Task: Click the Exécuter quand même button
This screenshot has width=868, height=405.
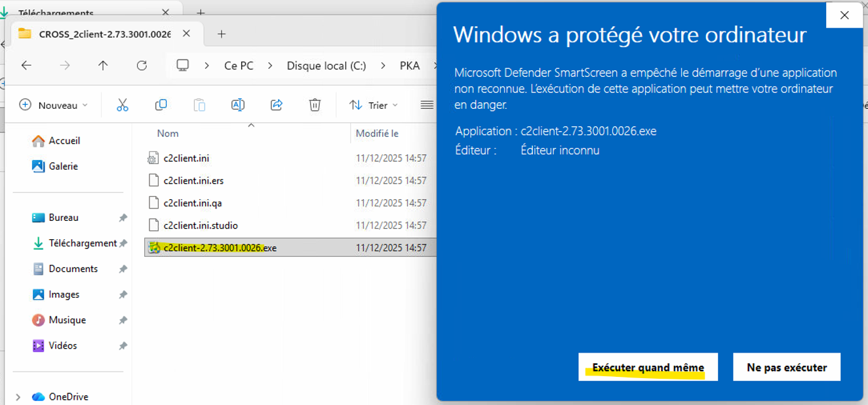Action: click(648, 367)
